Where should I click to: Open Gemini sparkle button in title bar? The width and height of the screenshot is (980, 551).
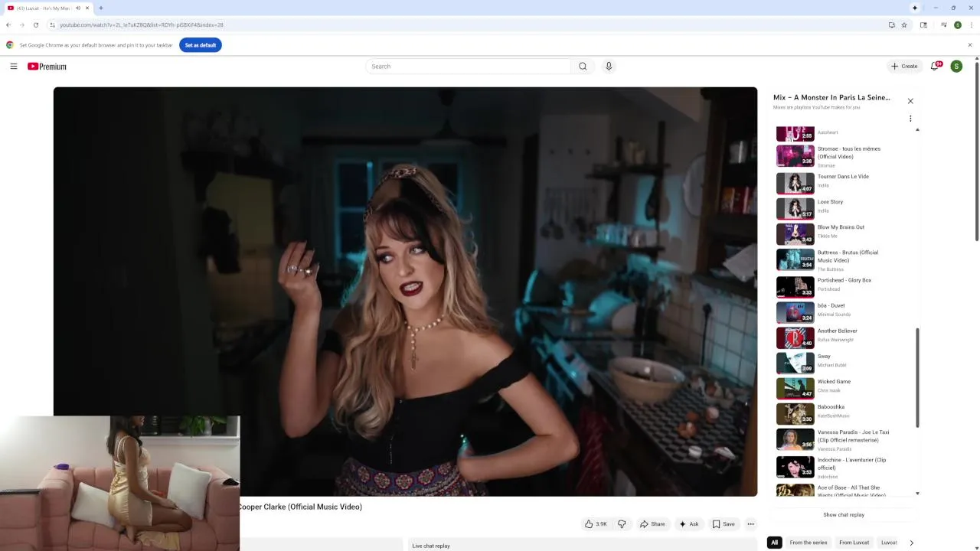click(x=915, y=8)
